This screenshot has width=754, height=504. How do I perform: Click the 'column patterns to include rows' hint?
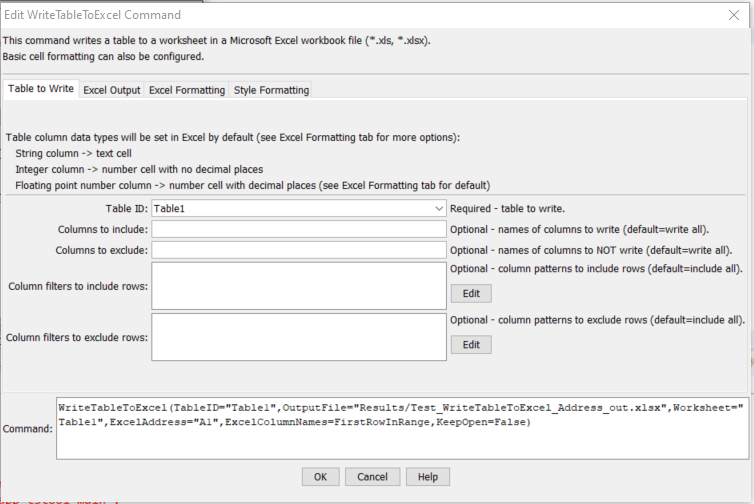click(x=596, y=268)
